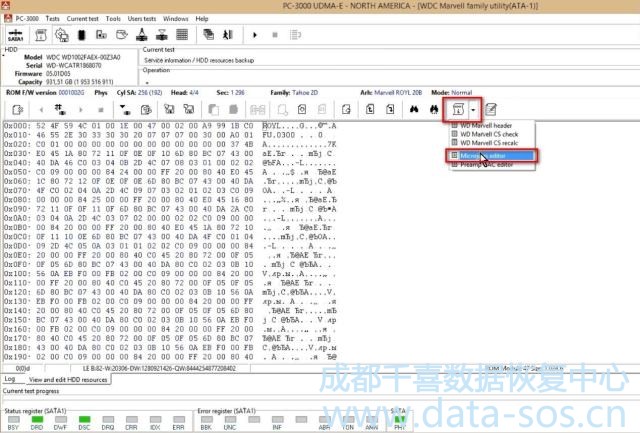The height and width of the screenshot is (433, 640).
Task: Click Service information / HDD resources backup text
Action: (199, 60)
